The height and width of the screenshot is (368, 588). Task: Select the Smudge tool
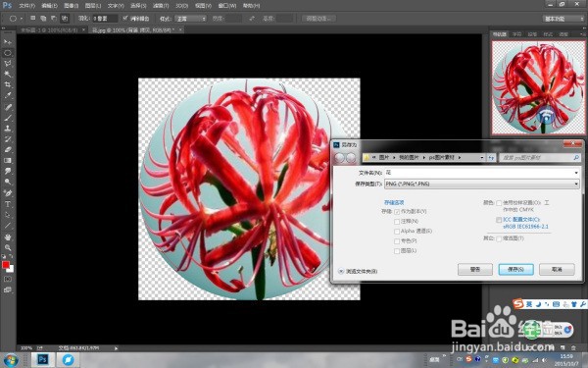(8, 171)
